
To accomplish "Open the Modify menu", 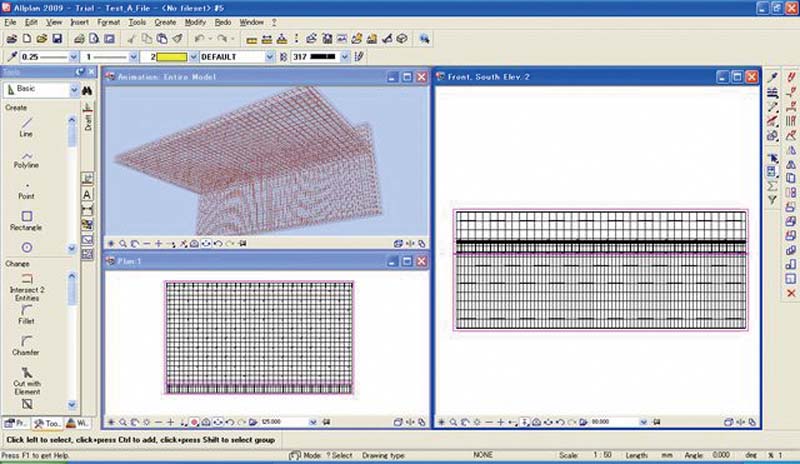I will coord(195,21).
